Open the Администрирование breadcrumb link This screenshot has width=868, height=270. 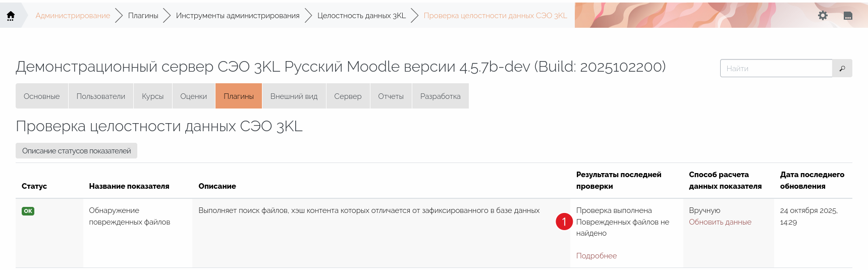pyautogui.click(x=73, y=16)
